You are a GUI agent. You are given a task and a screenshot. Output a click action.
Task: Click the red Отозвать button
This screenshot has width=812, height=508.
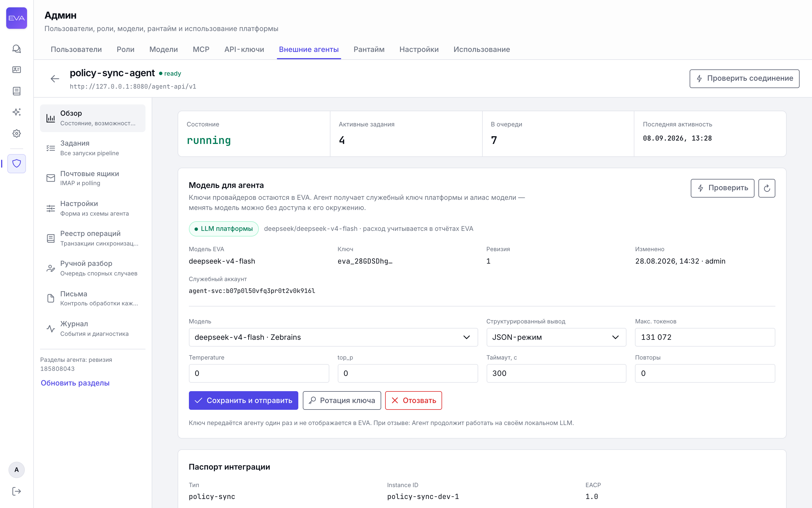(x=413, y=400)
